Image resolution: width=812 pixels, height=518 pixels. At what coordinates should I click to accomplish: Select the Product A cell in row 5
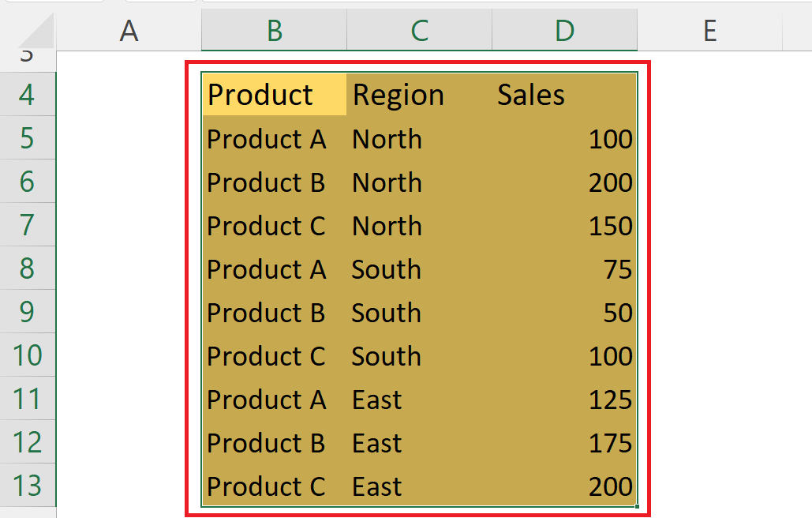[x=274, y=139]
